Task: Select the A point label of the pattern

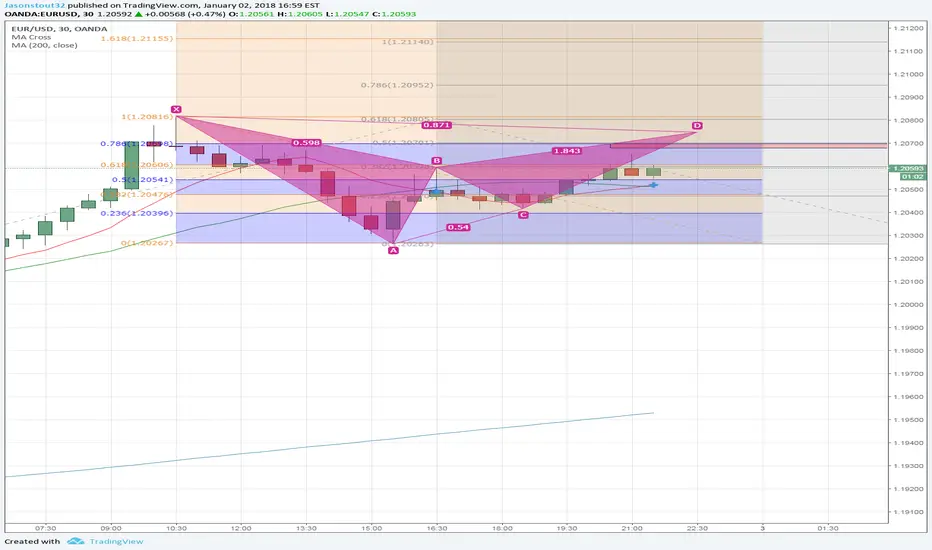Action: 393,250
